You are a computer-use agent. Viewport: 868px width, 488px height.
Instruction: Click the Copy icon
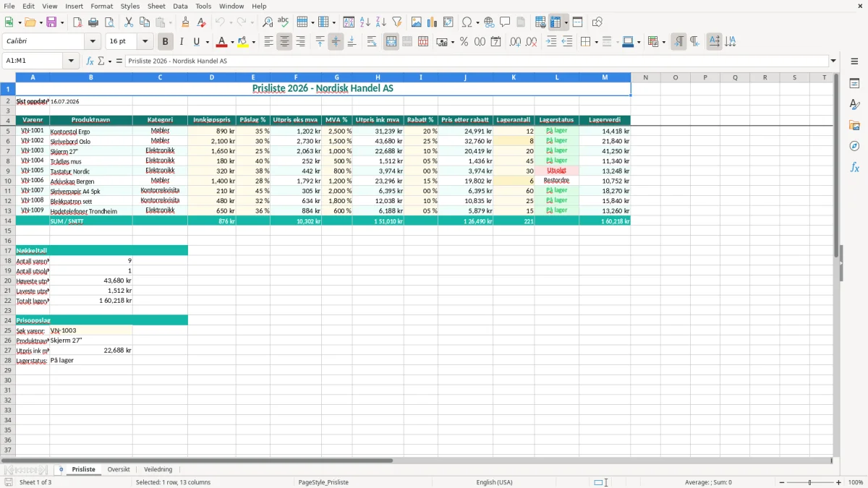coord(145,22)
